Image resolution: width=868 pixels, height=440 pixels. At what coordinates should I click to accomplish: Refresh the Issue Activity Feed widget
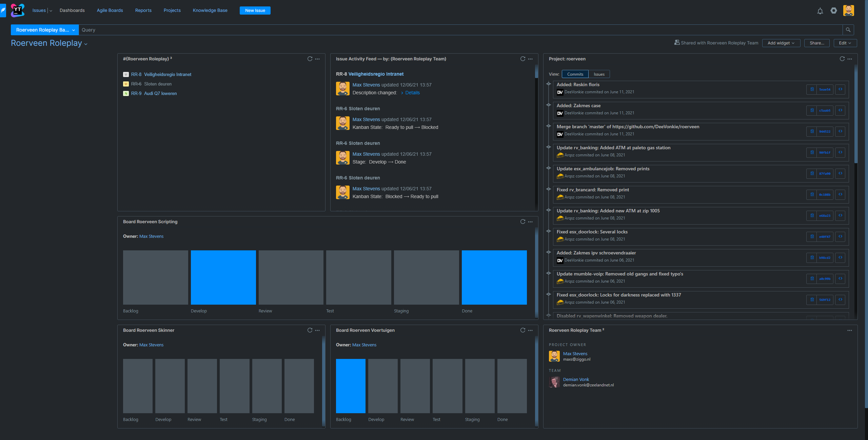pos(522,59)
